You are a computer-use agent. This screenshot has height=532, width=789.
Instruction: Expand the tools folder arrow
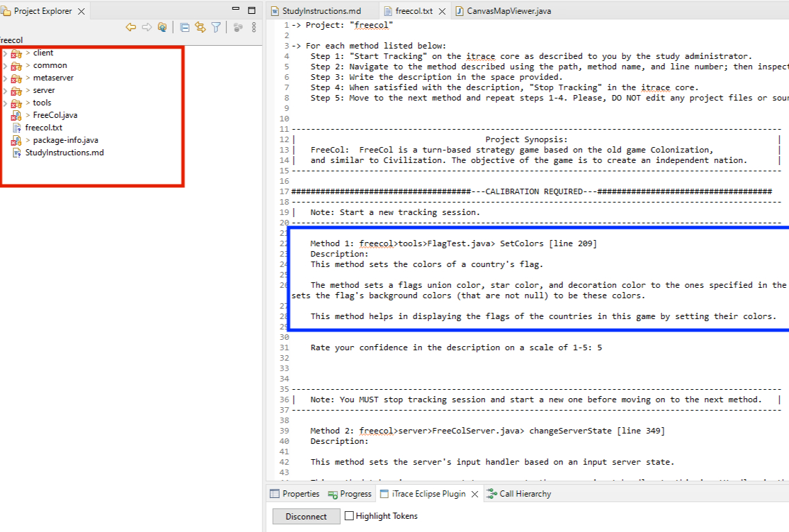(5, 103)
